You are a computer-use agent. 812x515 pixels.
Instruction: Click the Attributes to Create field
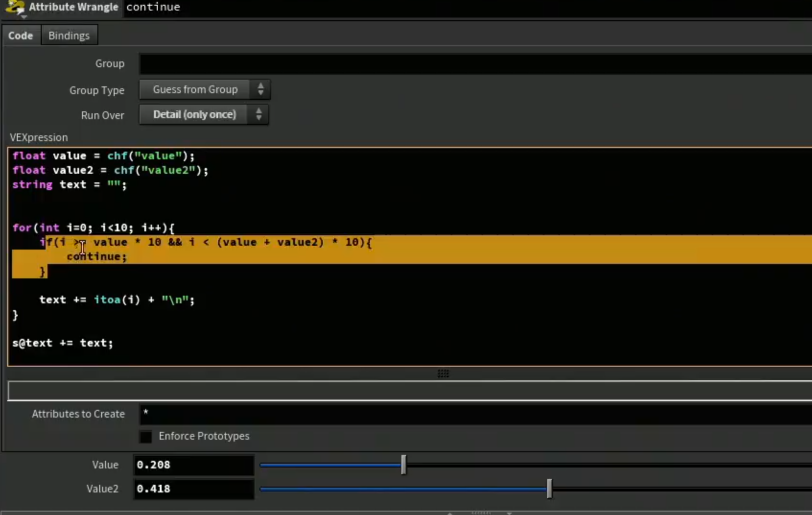pos(475,414)
